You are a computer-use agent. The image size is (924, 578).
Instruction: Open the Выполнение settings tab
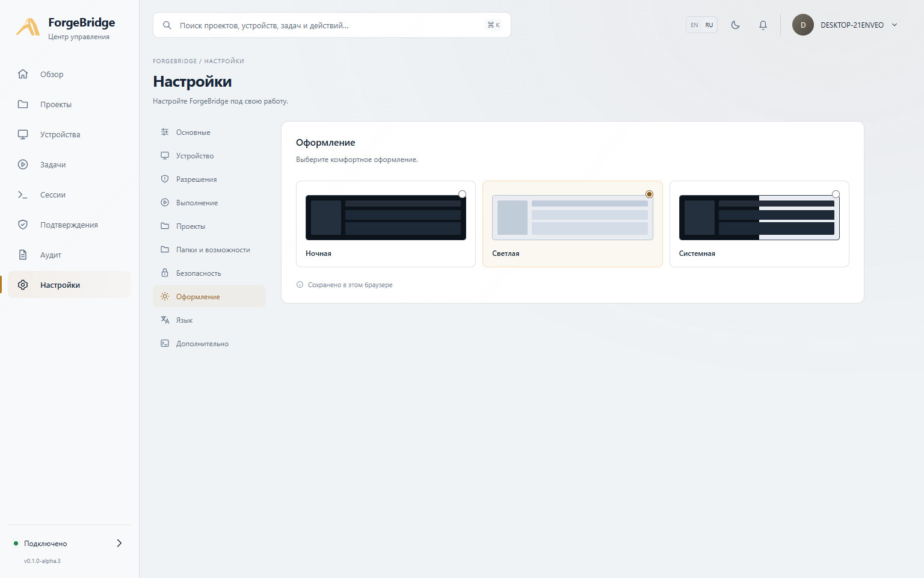pyautogui.click(x=209, y=202)
